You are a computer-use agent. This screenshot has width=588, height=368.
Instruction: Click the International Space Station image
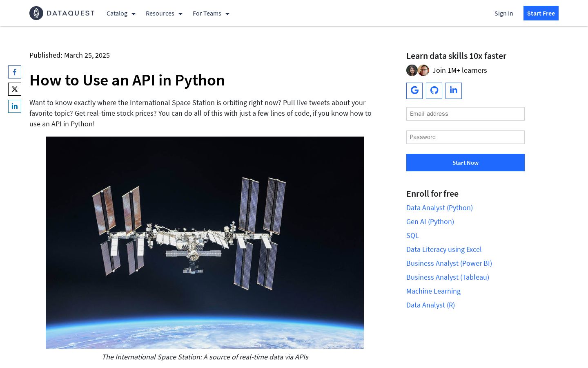pos(205,242)
